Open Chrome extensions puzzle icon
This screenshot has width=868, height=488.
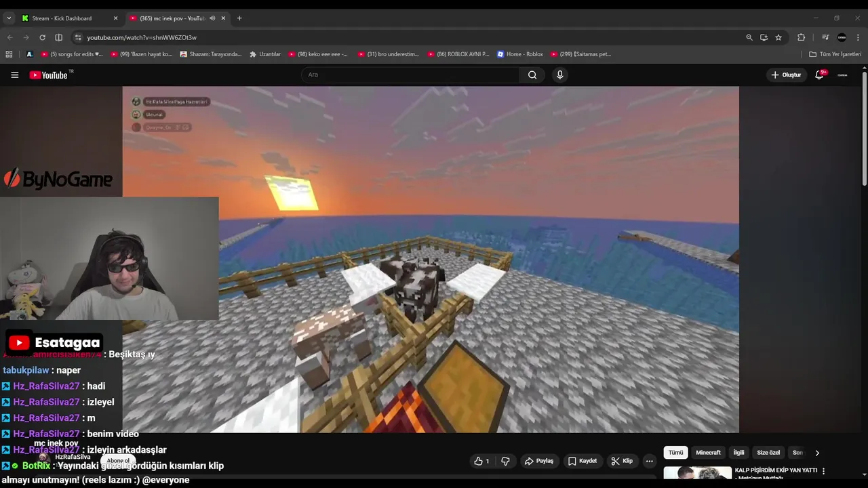click(x=801, y=37)
